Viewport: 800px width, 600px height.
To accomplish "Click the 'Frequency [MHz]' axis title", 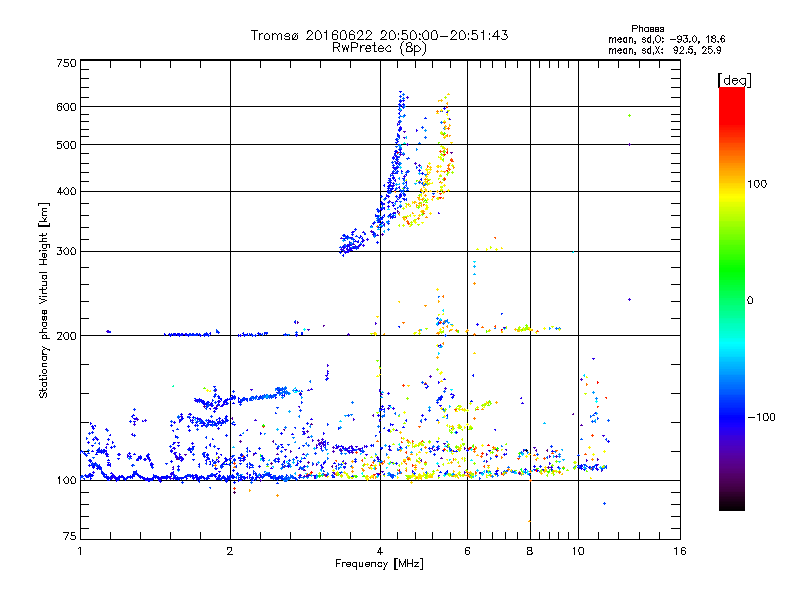I will pos(379,564).
